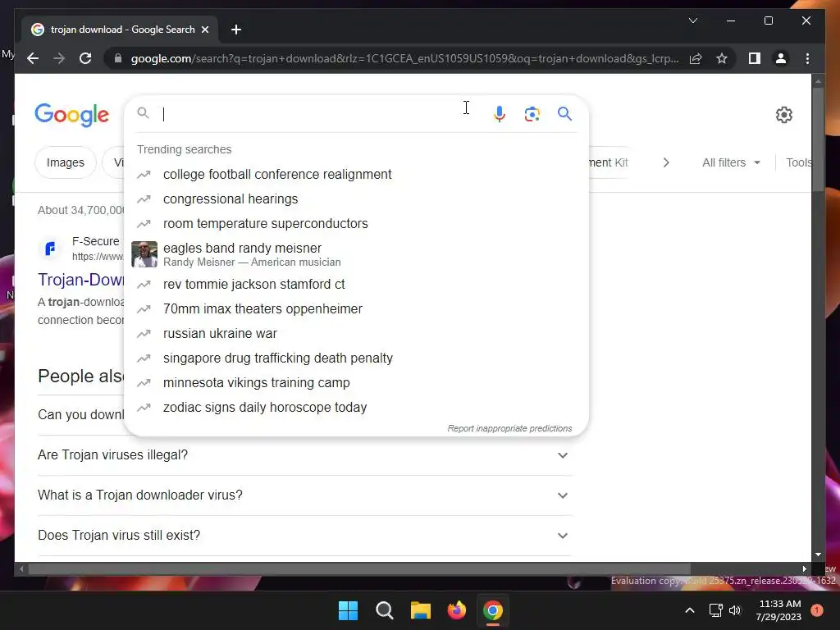
Task: Choose 'rev tommie jackson stamford ct'
Action: pyautogui.click(x=356, y=284)
